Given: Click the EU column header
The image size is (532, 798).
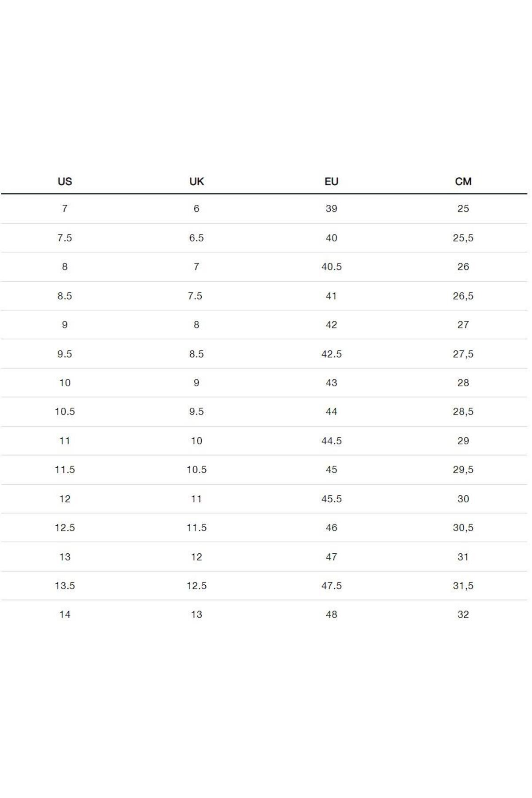Looking at the screenshot, I should point(331,181).
